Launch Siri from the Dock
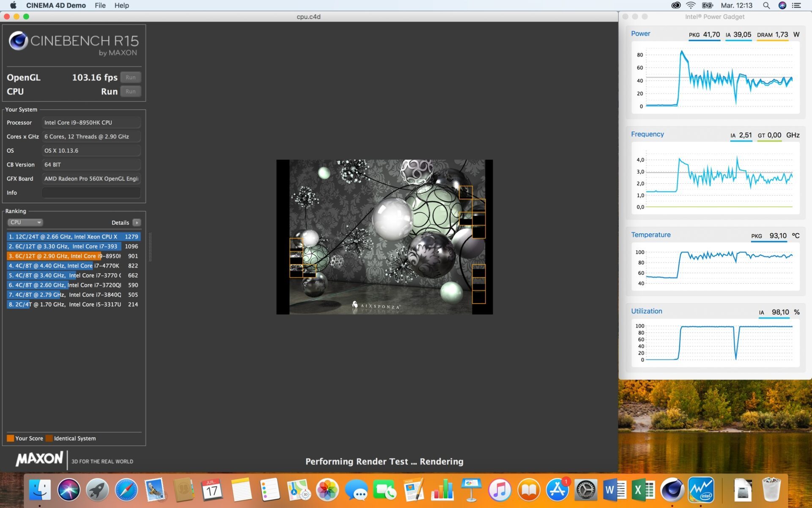The width and height of the screenshot is (812, 508). [69, 490]
